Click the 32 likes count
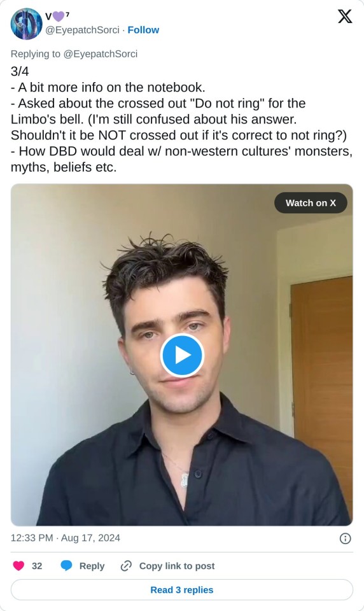364x611 pixels. [x=37, y=566]
